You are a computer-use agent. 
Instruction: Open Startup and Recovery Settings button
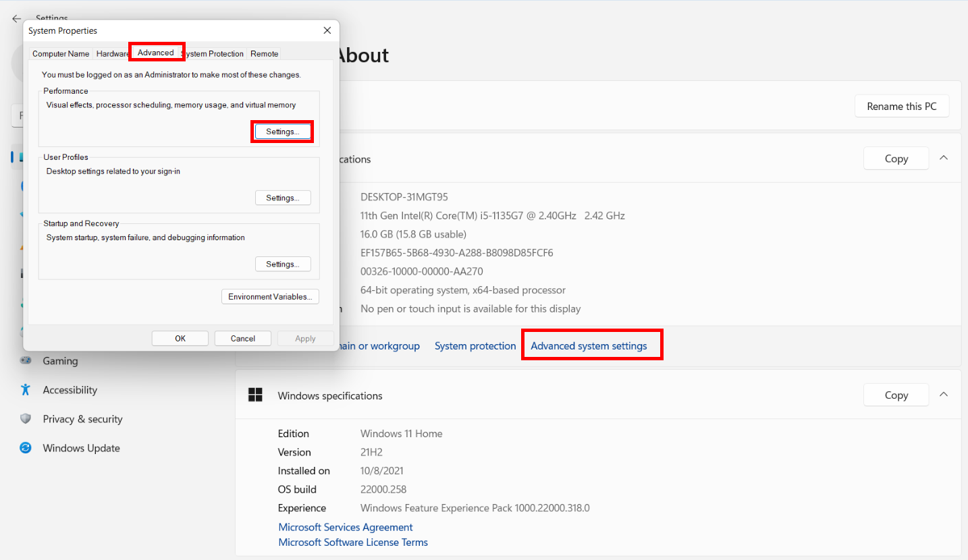(x=283, y=264)
